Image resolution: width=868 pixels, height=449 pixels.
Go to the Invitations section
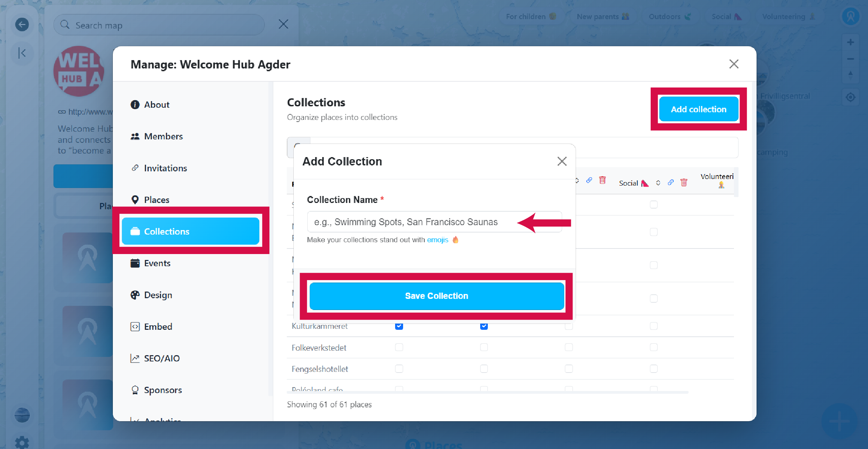coord(191,168)
